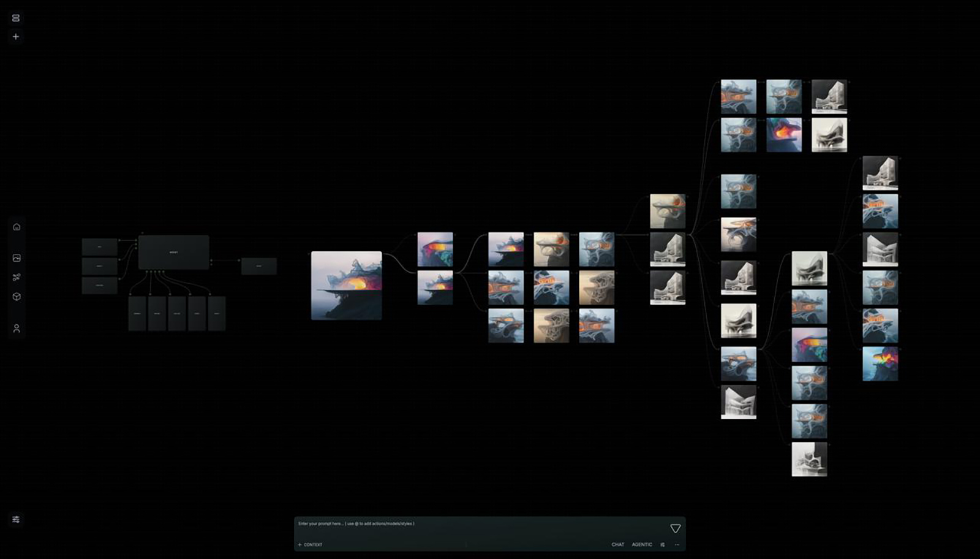Screen dimensions: 980x559
Task: Switch the prompt mode to AGENTIC
Action: (x=642, y=544)
